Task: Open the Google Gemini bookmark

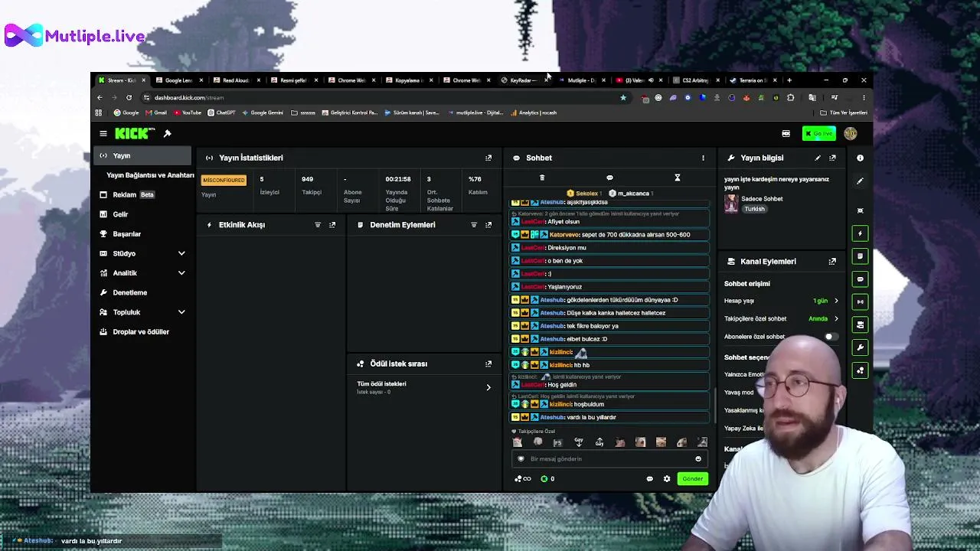Action: click(x=263, y=112)
